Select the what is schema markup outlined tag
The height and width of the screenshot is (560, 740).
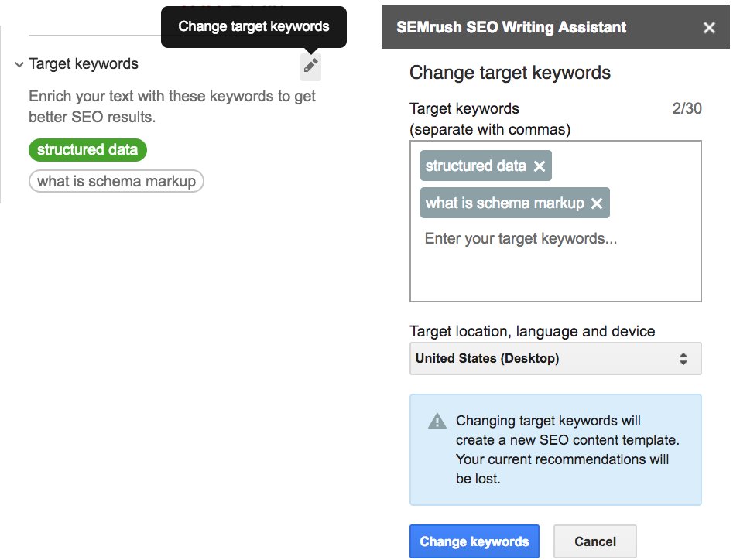pyautogui.click(x=116, y=181)
